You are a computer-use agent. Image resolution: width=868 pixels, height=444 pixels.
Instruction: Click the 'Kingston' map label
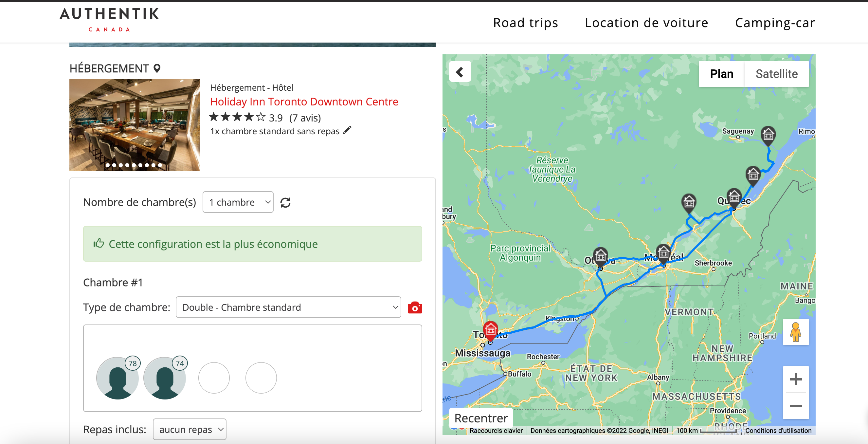click(x=560, y=318)
